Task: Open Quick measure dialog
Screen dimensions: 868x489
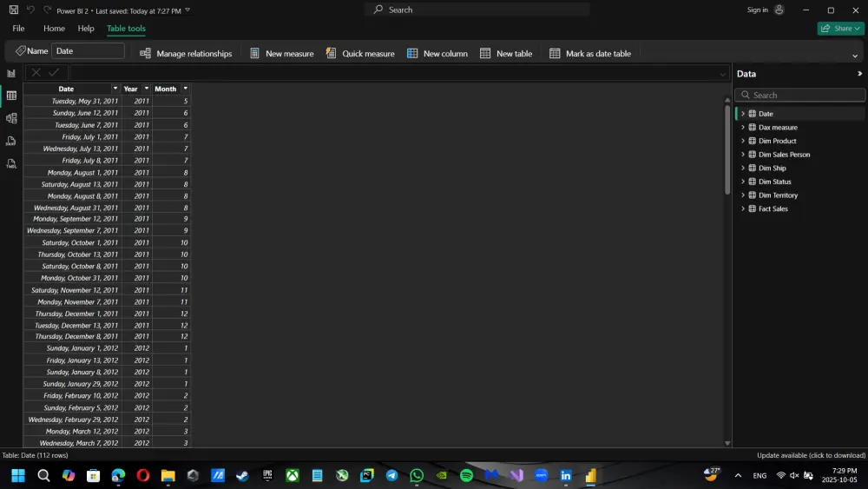Action: (x=360, y=53)
